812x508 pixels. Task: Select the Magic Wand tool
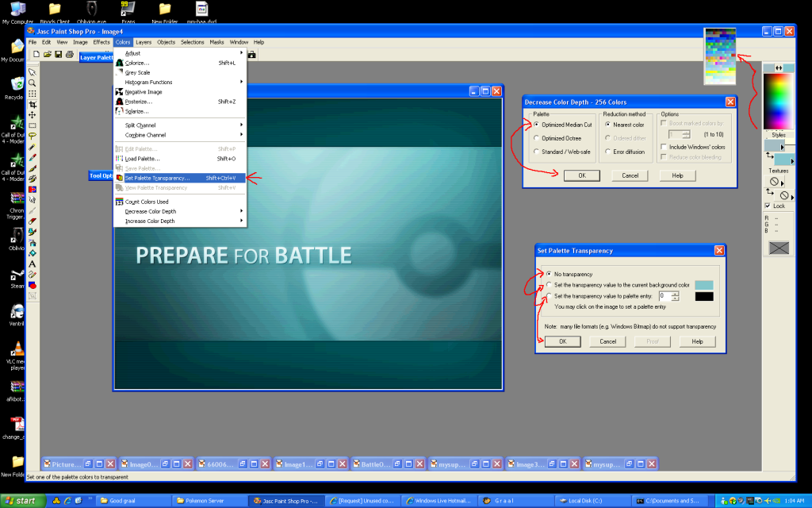(32, 147)
